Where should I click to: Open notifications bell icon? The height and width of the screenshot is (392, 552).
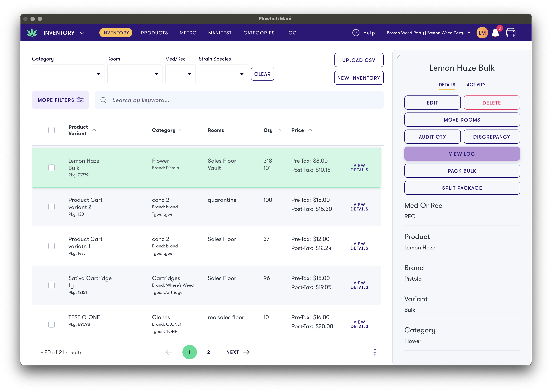click(x=495, y=33)
